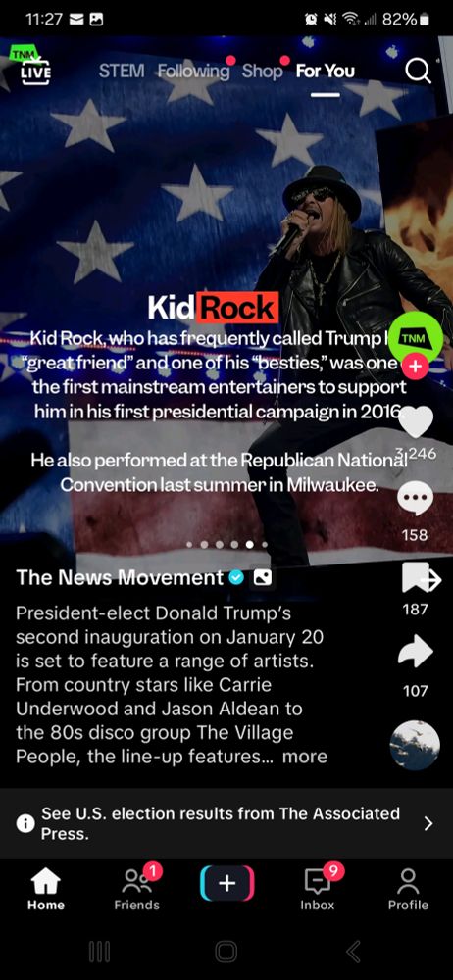Open comments via the speech bubble icon
This screenshot has width=453, height=980.
[x=416, y=501]
